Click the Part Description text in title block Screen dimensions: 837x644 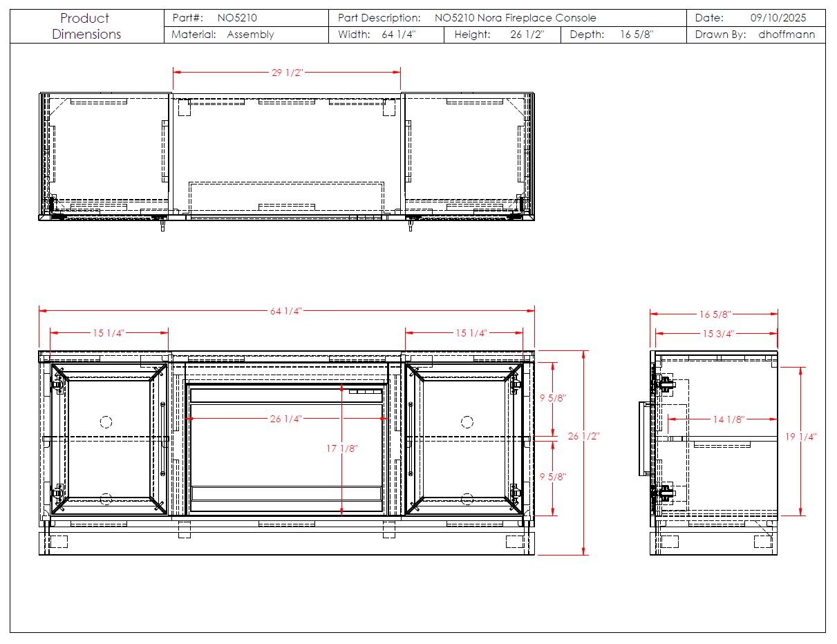coord(515,18)
